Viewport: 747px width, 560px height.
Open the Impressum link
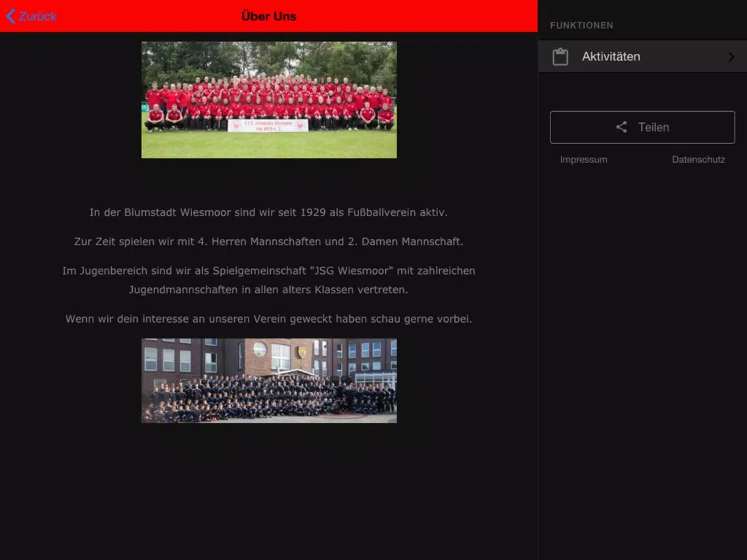point(584,160)
